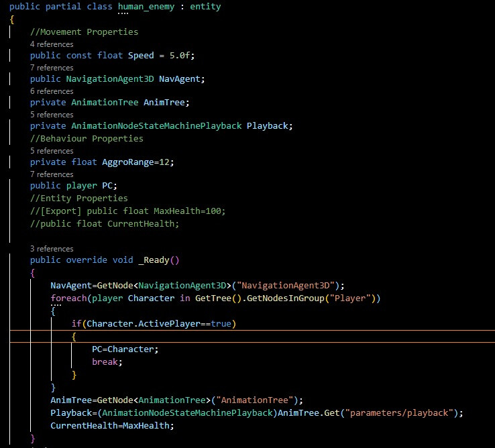Click the 'CurrentHealth=MaxHealth;' line

(x=112, y=426)
